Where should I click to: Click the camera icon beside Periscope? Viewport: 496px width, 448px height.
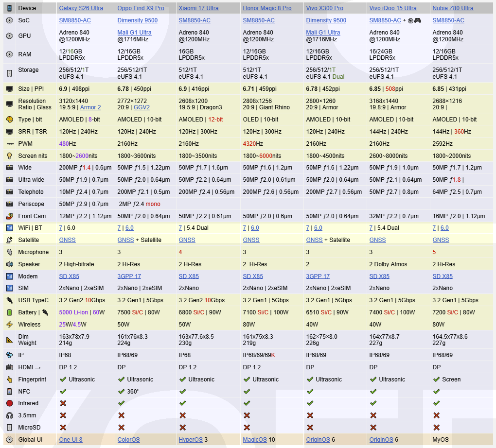coord(10,204)
